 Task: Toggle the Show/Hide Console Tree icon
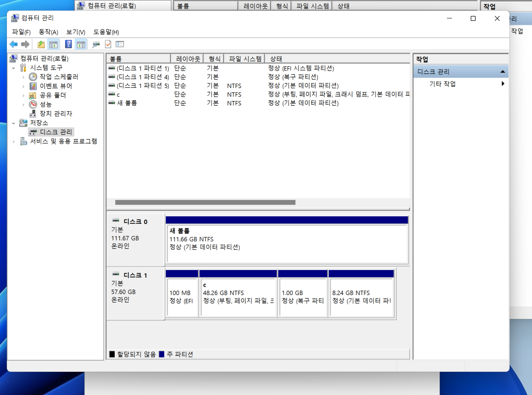click(54, 44)
